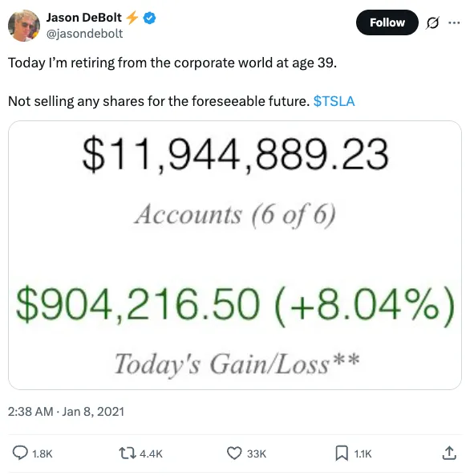Click the @jasondebolt handle
Screen dimensions: 474x476
click(x=84, y=34)
